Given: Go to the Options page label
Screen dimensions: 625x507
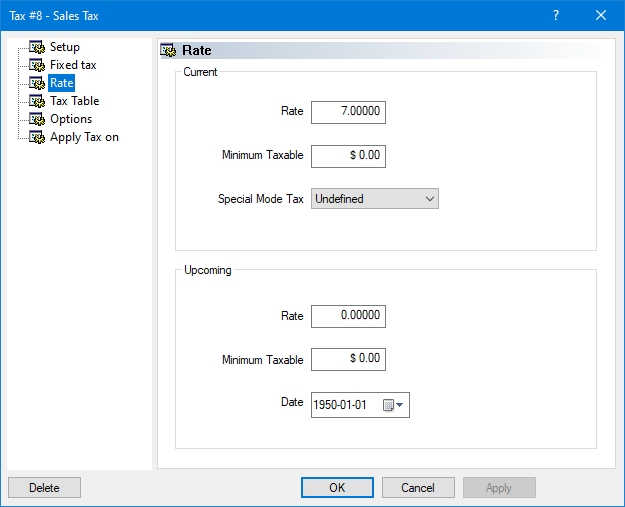Looking at the screenshot, I should [71, 119].
